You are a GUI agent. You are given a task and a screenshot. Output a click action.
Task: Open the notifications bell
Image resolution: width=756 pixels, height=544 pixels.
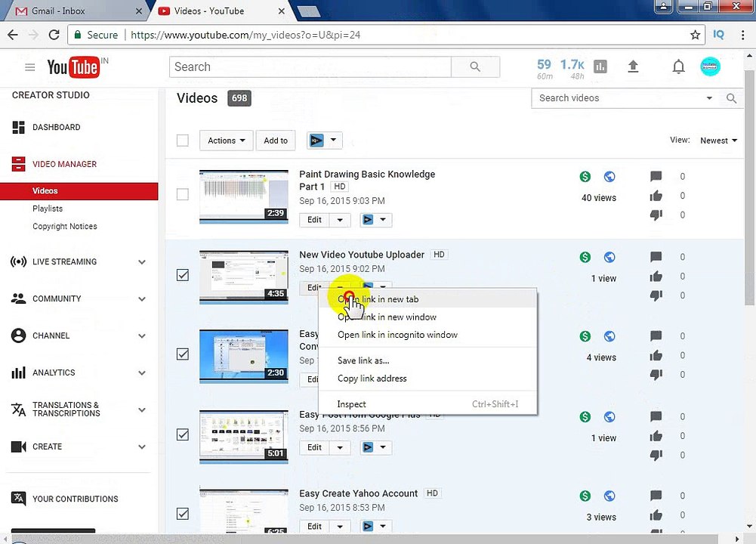pos(678,66)
